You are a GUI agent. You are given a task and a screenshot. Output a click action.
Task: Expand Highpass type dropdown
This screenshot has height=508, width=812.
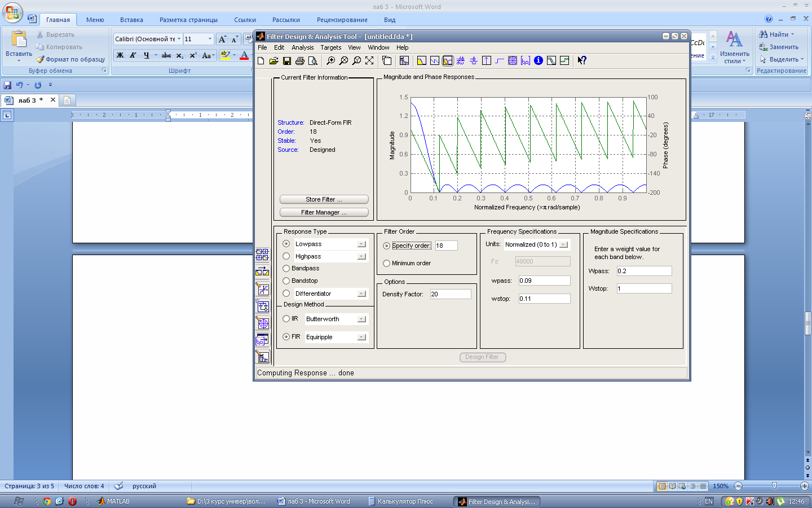click(x=361, y=256)
